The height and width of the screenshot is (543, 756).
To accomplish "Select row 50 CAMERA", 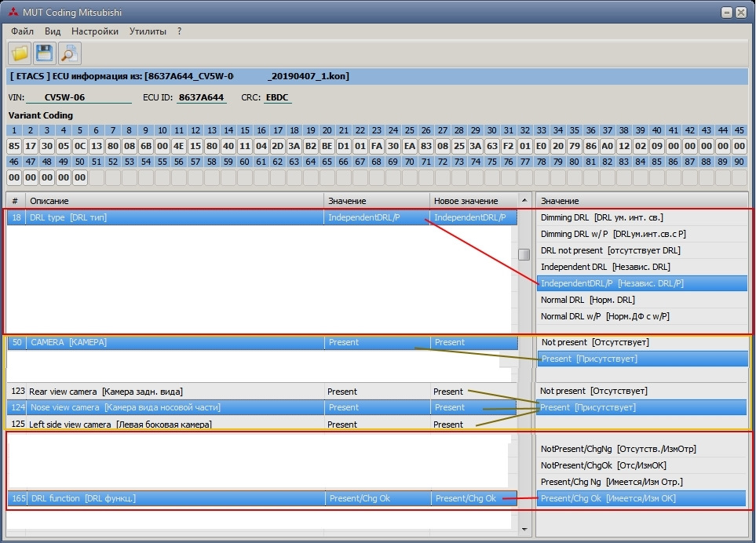I will tap(263, 343).
